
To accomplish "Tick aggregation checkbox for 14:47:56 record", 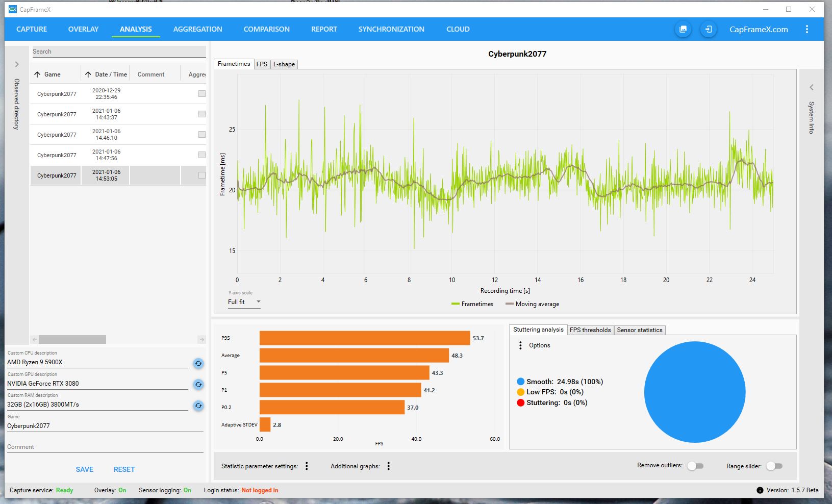I will 202,155.
